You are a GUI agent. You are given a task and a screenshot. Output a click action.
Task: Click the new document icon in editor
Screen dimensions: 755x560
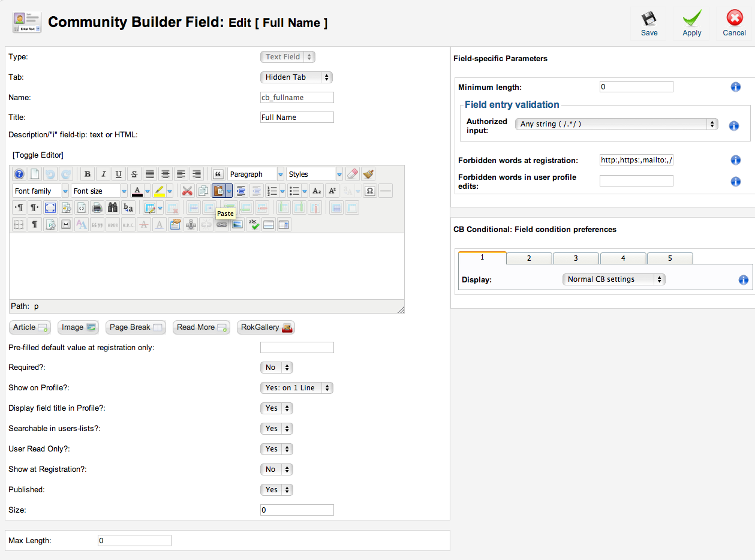pos(35,174)
